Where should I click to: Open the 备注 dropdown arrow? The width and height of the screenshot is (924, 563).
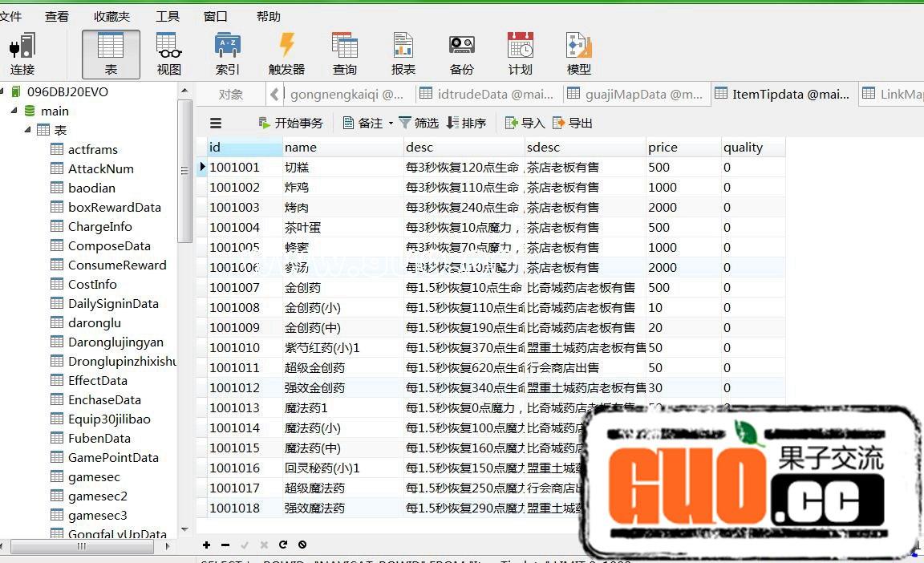[x=391, y=124]
